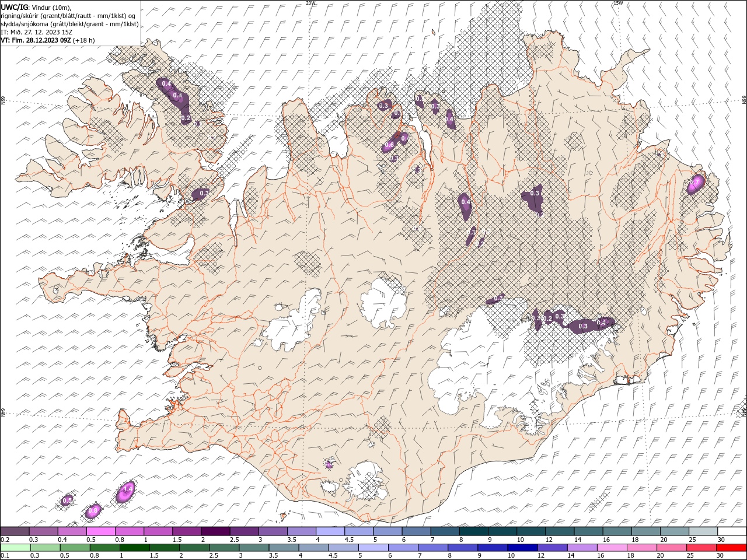Screen dimensions: 747x560
Task: Select the bottom-row legend swatch labeled 25 red-pink
Action: click(701, 548)
